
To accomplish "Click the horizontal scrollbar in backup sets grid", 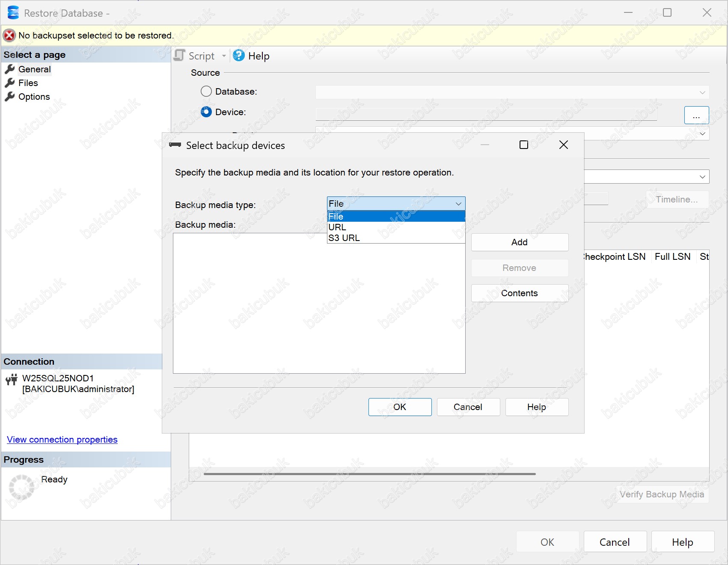I will (369, 474).
